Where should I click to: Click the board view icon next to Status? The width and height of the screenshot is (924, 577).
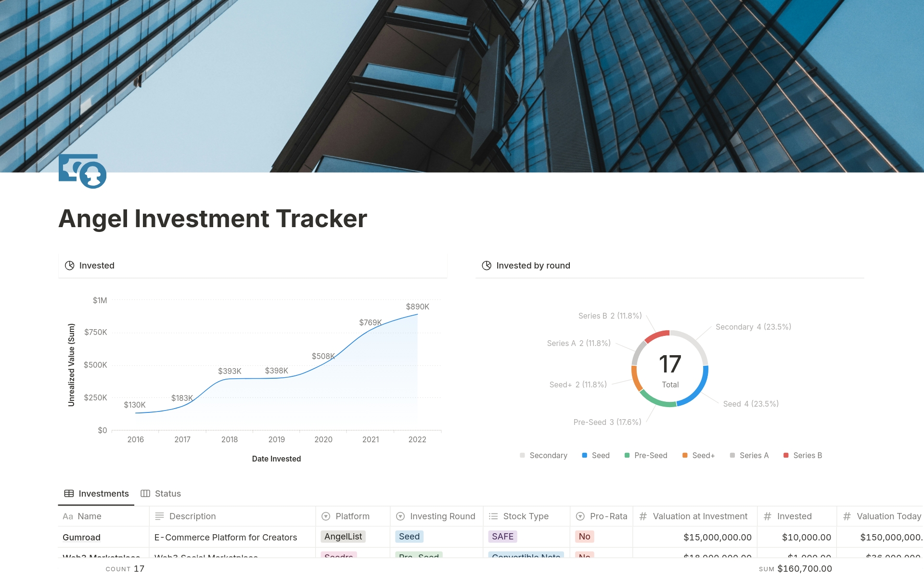click(146, 493)
